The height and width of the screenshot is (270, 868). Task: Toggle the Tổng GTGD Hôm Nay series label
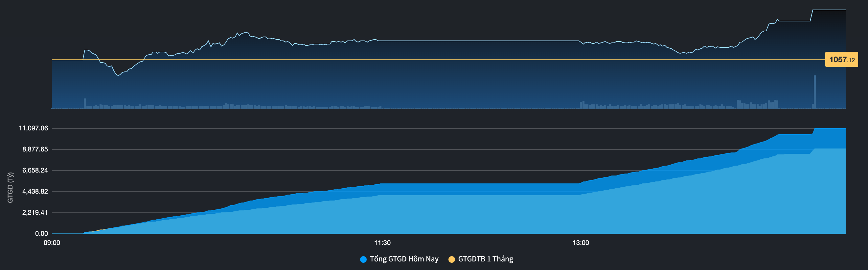(x=404, y=259)
